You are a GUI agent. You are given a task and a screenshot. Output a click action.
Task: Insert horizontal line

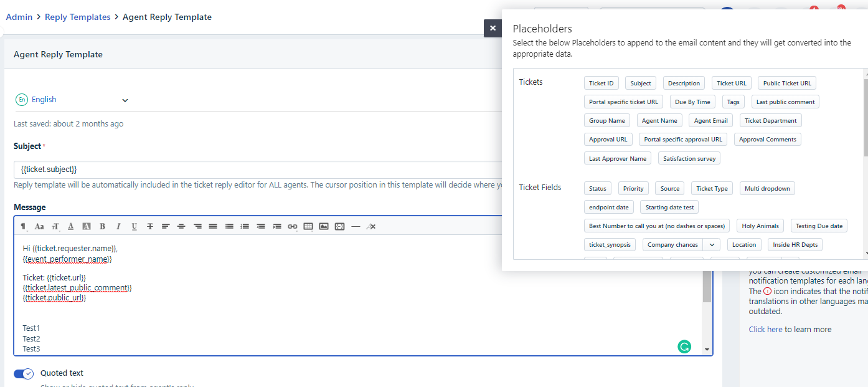point(356,226)
